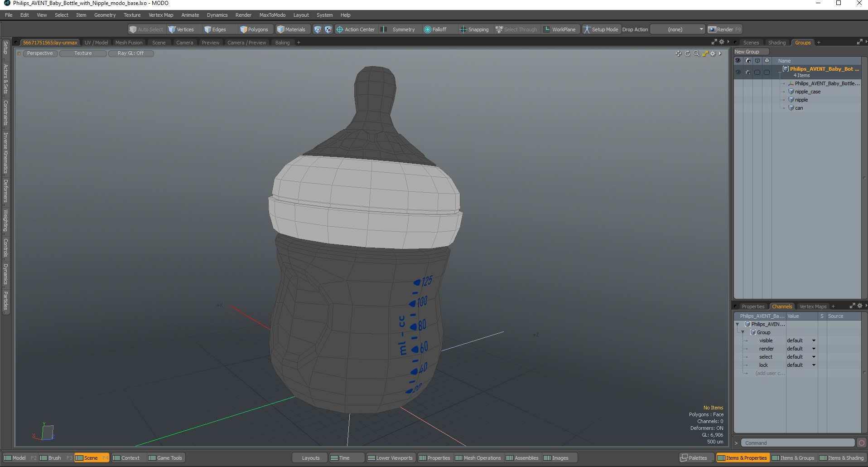The image size is (868, 467).
Task: Open the Layouts button
Action: (311, 458)
